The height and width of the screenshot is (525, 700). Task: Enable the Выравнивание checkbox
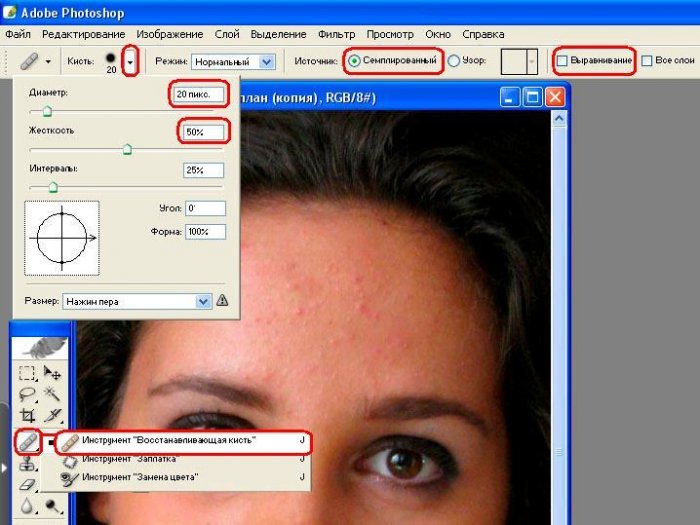(563, 62)
